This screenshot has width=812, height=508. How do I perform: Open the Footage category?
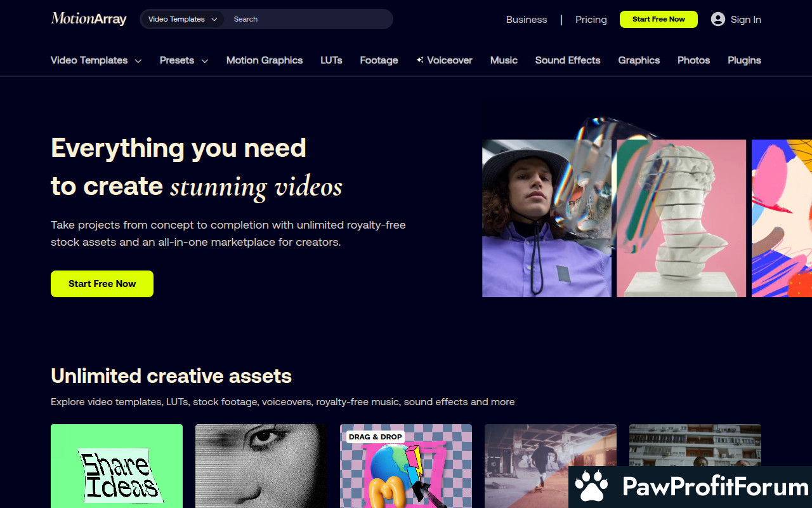[379, 60]
